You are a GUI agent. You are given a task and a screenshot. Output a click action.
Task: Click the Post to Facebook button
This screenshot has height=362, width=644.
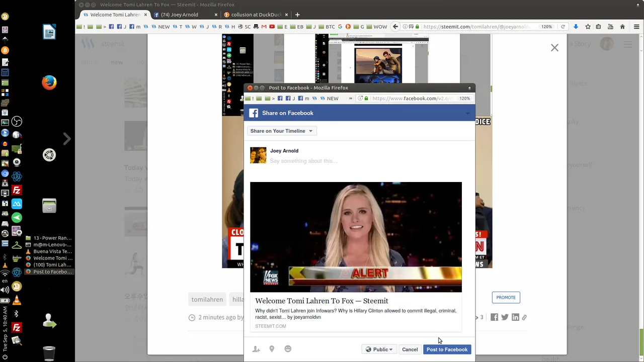coord(447,349)
